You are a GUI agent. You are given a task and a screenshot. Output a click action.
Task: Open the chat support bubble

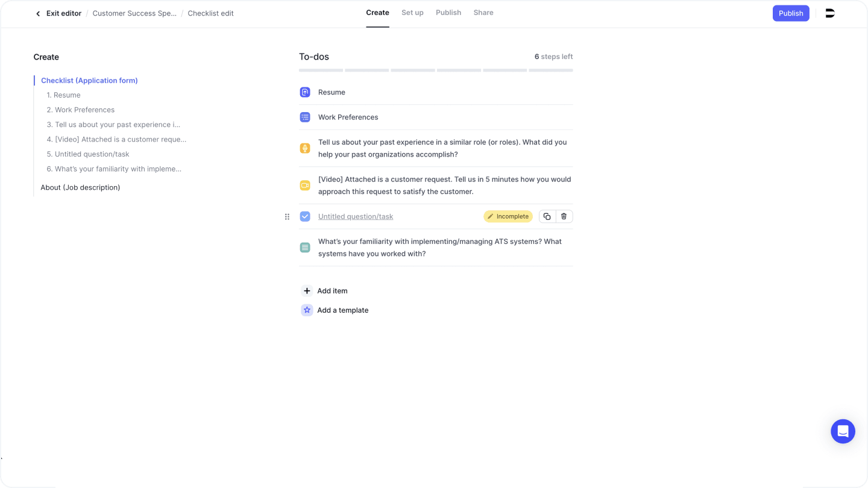pos(843,431)
